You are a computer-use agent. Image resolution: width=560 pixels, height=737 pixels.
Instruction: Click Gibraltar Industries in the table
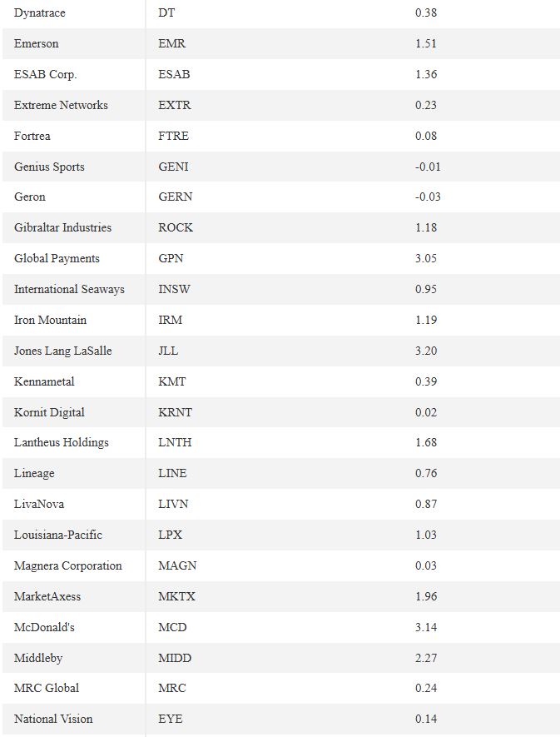click(62, 227)
